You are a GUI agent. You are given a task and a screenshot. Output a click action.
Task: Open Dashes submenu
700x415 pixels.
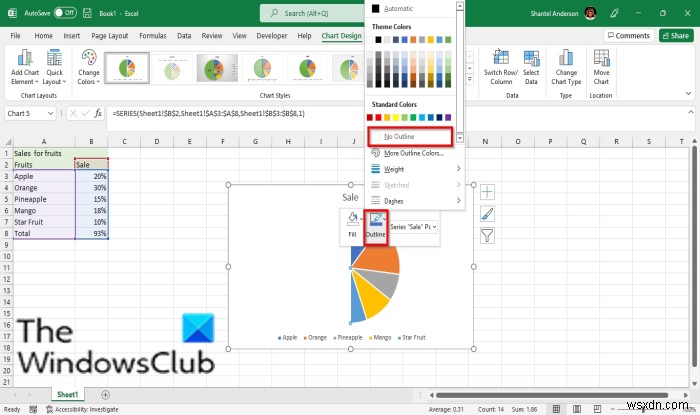pyautogui.click(x=415, y=201)
